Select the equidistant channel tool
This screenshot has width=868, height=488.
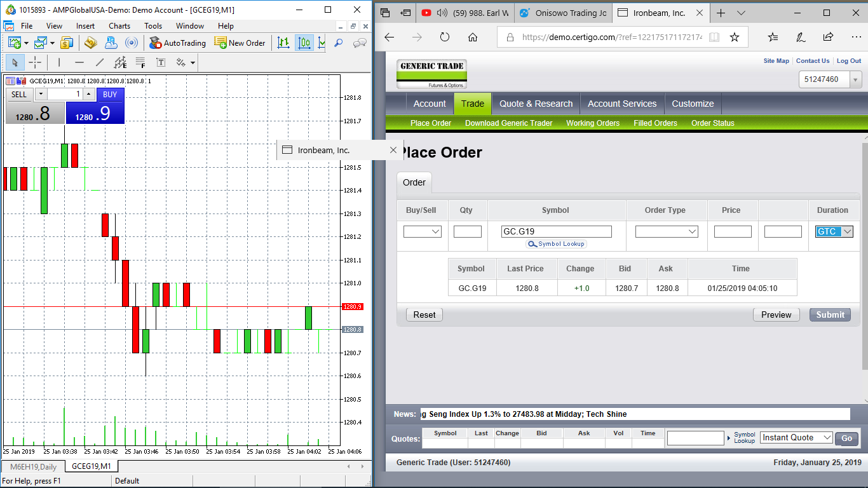(x=120, y=62)
